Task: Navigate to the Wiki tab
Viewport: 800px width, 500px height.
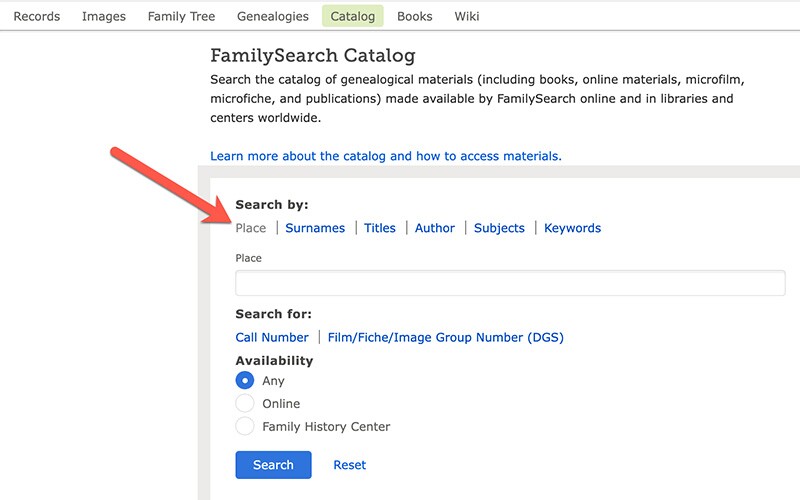Action: pyautogui.click(x=467, y=16)
